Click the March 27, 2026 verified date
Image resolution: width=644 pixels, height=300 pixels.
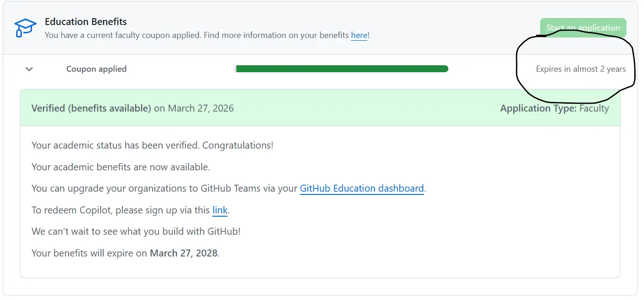201,108
